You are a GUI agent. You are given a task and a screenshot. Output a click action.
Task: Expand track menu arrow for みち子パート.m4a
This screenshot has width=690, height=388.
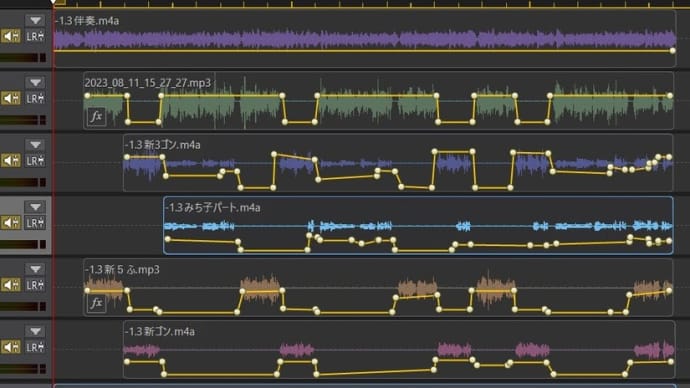click(35, 207)
